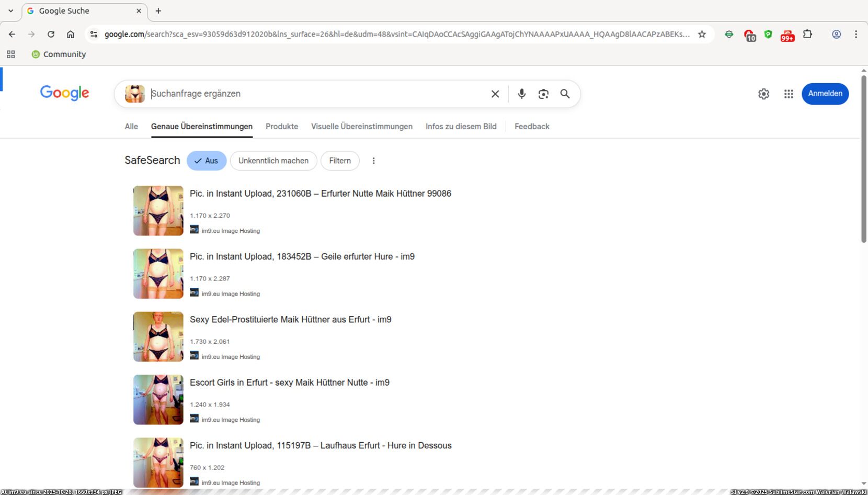Clear the search box with the X icon
This screenshot has height=495, width=868.
coord(495,94)
